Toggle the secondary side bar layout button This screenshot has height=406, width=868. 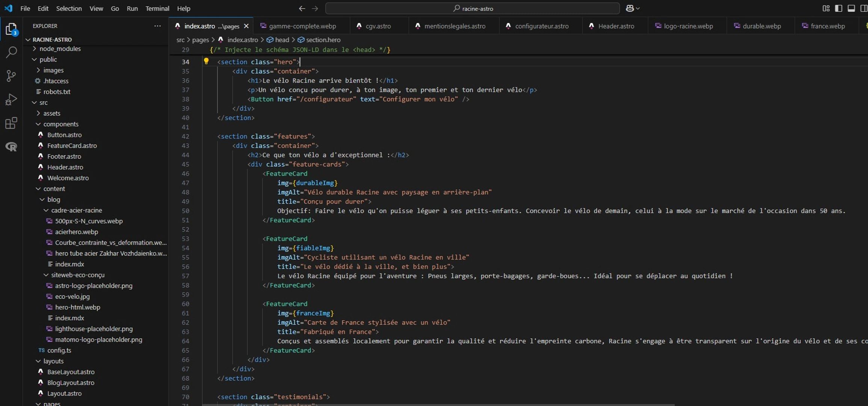863,8
